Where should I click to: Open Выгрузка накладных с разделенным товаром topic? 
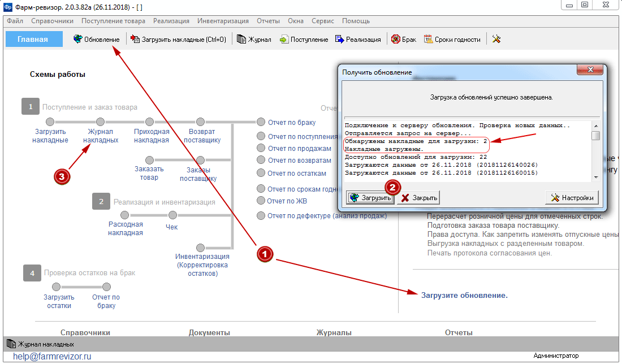click(x=506, y=244)
